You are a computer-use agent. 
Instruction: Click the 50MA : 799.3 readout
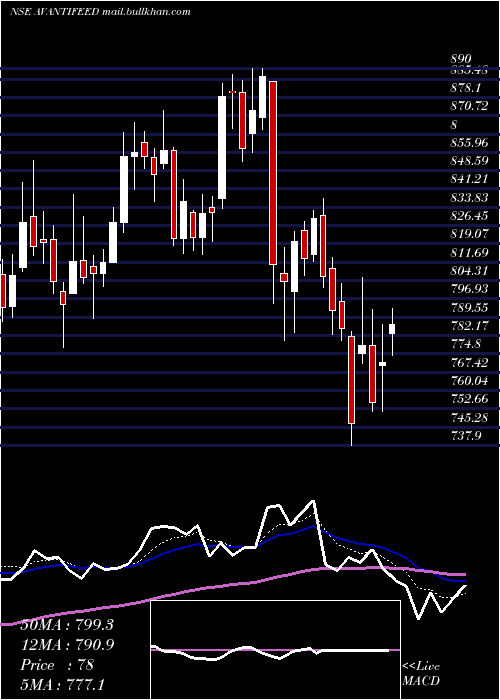[67, 625]
